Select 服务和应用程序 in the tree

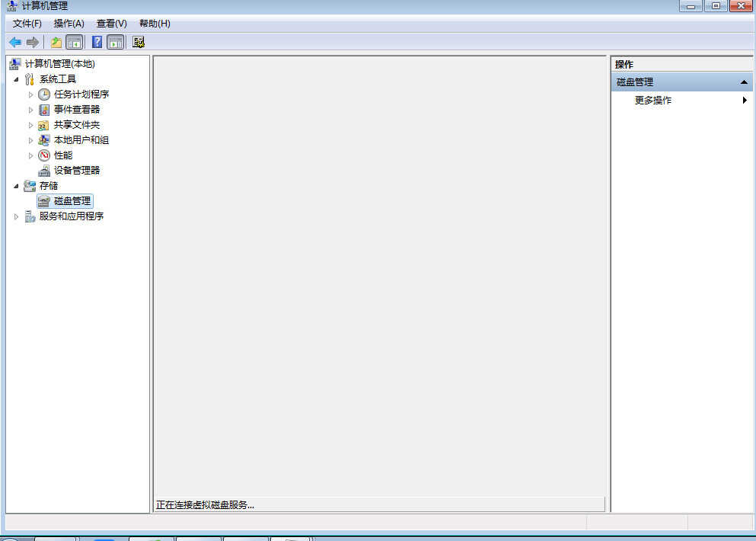[72, 216]
